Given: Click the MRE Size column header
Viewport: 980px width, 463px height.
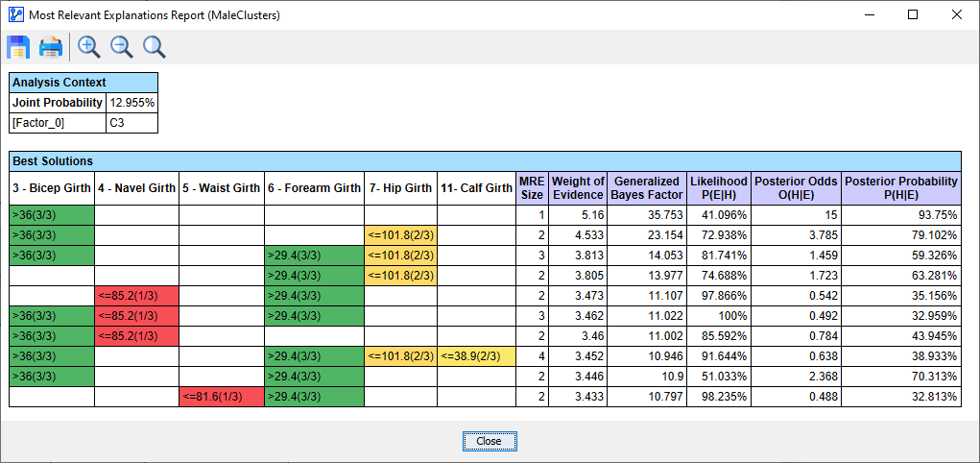Looking at the screenshot, I should click(x=531, y=187).
